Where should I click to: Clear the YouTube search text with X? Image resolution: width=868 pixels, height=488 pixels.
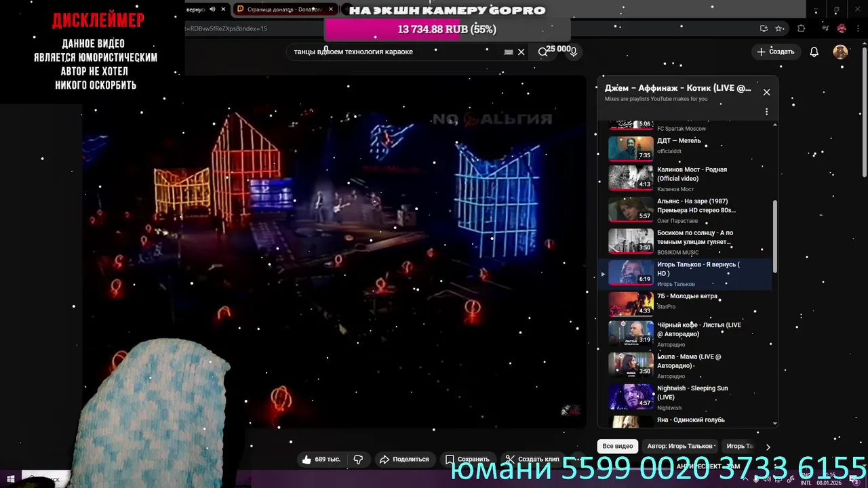click(x=521, y=52)
